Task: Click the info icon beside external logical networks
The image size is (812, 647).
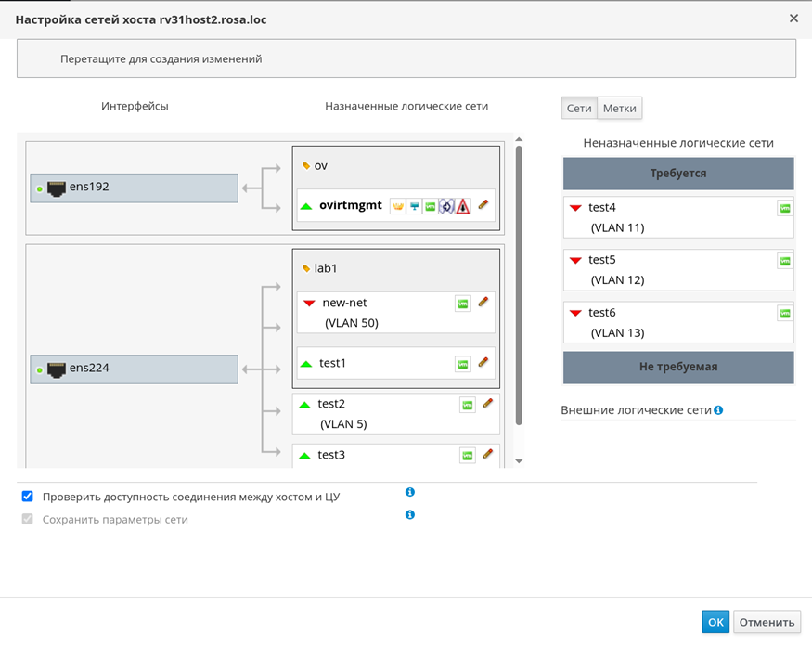Action: (718, 409)
